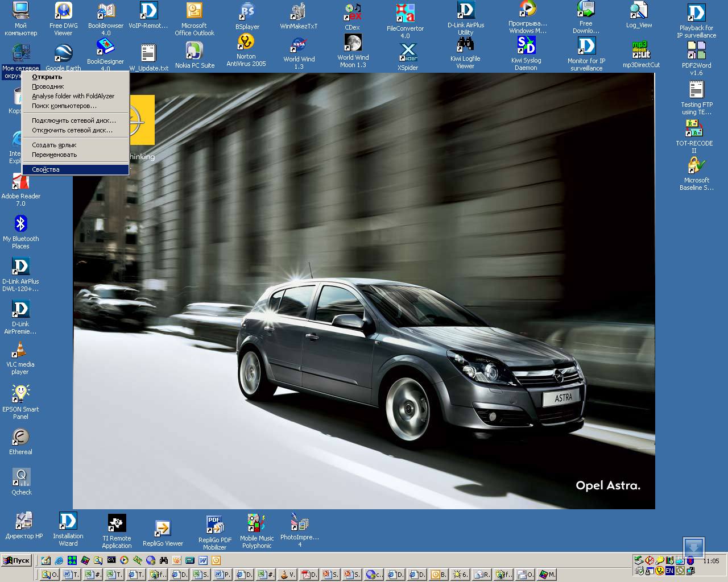Image resolution: width=728 pixels, height=582 pixels.
Task: Choose Открыть from the context menu
Action: click(x=47, y=77)
